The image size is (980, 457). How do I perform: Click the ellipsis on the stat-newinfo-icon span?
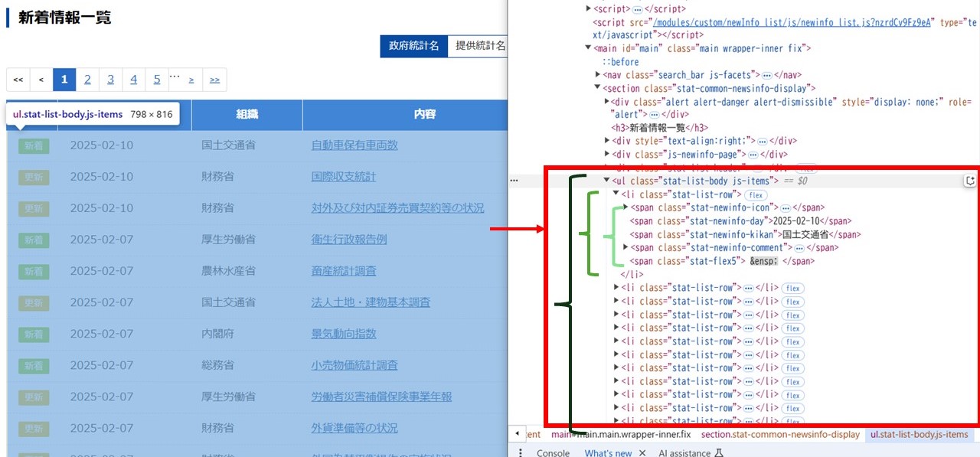(785, 207)
